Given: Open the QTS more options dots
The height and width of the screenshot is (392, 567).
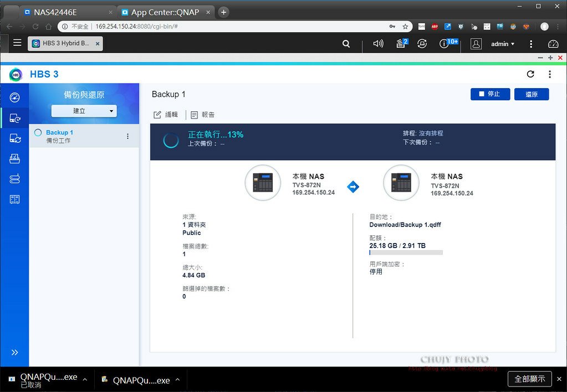Looking at the screenshot, I should (x=531, y=44).
